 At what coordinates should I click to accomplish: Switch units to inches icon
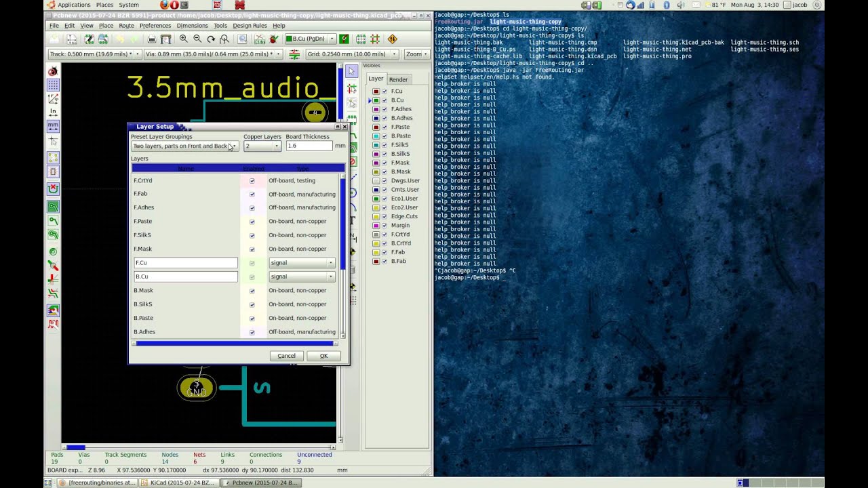[53, 112]
